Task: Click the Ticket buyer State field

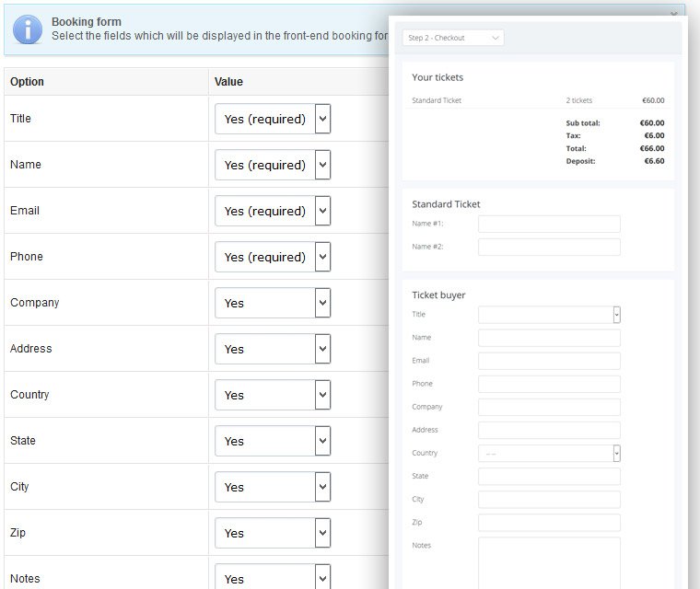Action: pos(549,476)
